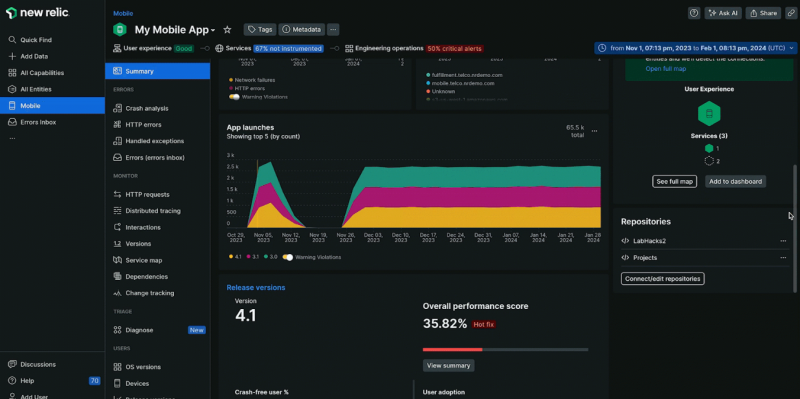
Task: Click the User Experience hexagon icon
Action: [709, 114]
